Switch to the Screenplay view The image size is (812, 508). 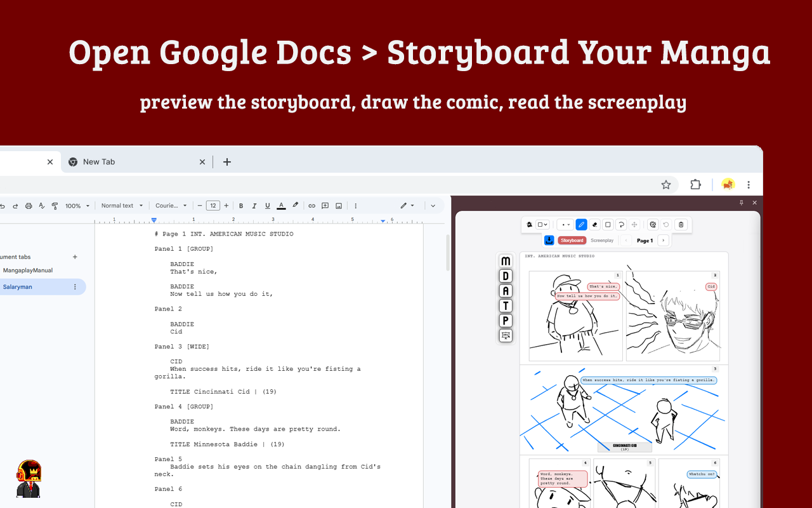[602, 241]
